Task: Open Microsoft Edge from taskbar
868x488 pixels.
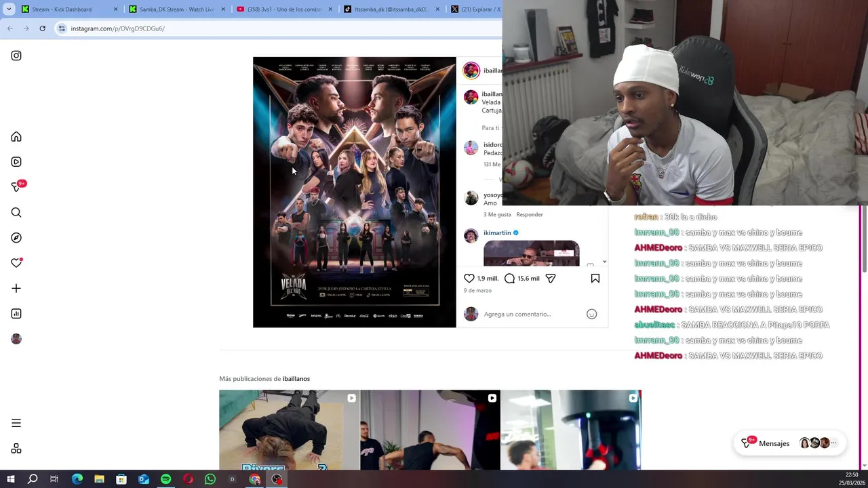Action: [77, 479]
